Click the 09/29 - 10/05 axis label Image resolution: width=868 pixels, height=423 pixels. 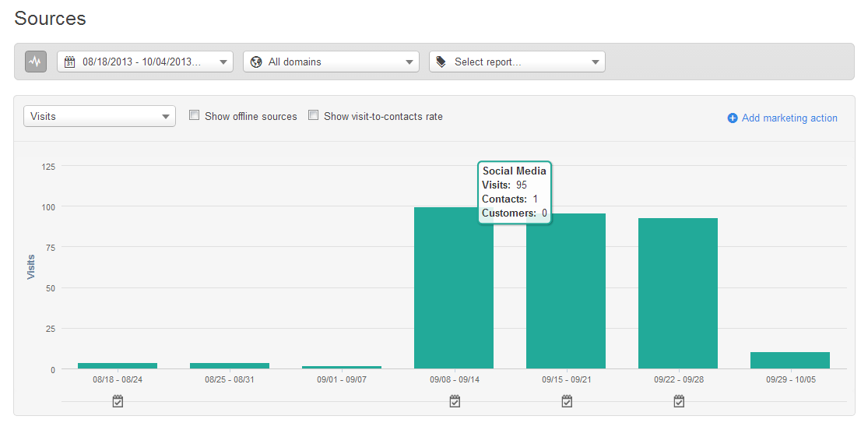[x=790, y=380]
